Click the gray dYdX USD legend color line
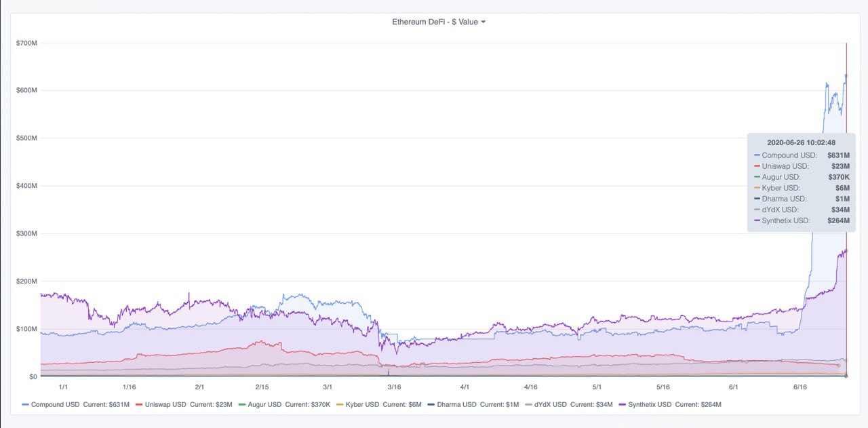Viewport: 868px width, 428px height. [528, 405]
